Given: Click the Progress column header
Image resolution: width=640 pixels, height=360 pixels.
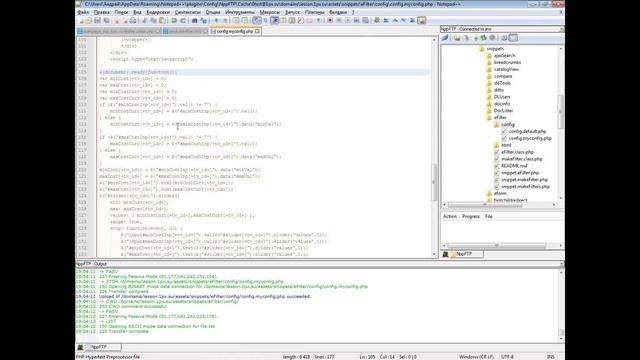Looking at the screenshot, I should point(471,216).
